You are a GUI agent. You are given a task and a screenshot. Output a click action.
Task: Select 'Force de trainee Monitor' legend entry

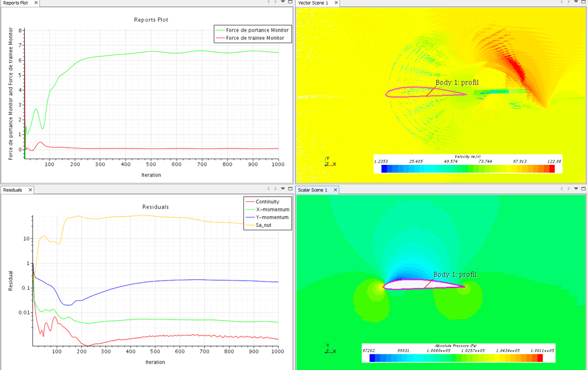pyautogui.click(x=250, y=38)
